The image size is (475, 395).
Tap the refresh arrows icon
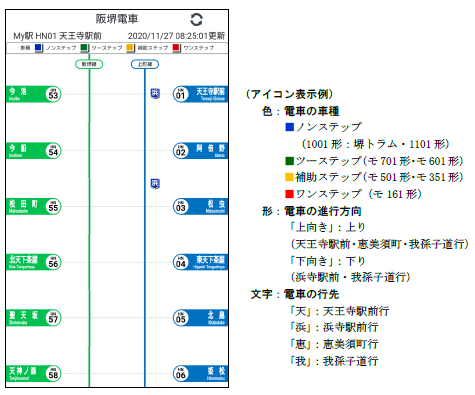(196, 20)
